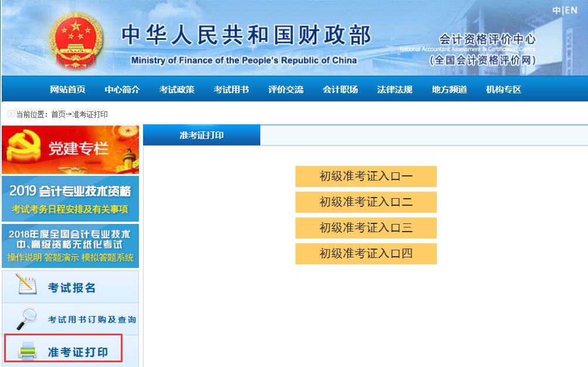Open the 2019 会计专业技术资格 banner
588x367 pixels.
(x=70, y=199)
